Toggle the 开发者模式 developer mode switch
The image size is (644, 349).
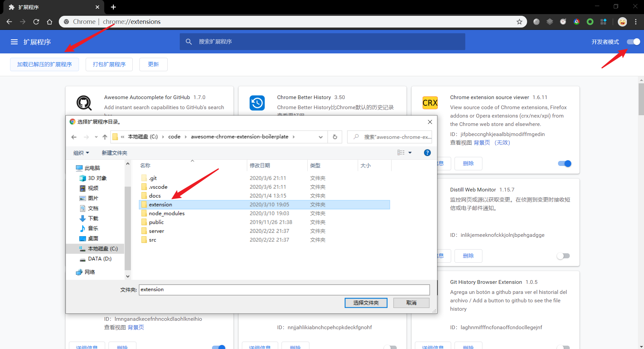[x=633, y=42]
